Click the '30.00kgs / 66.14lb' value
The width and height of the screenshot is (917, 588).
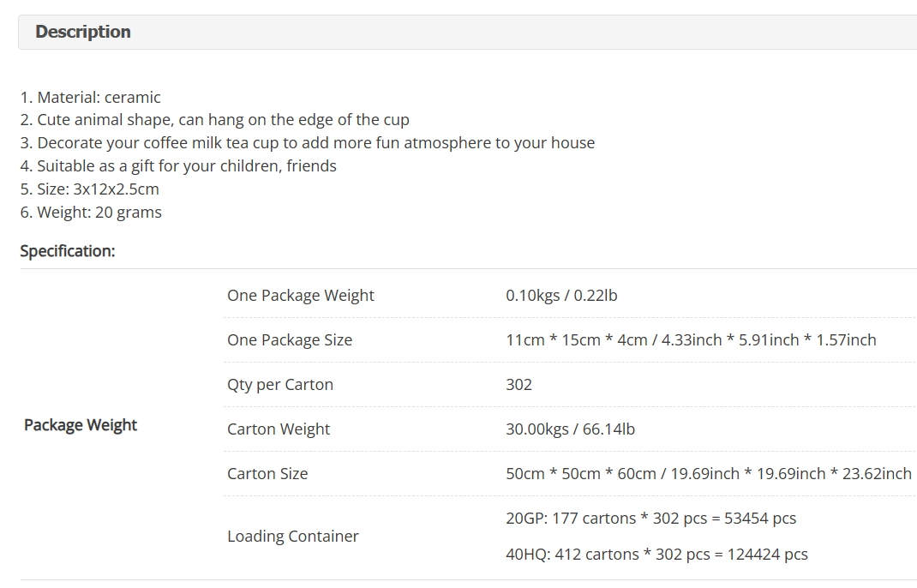pos(570,429)
